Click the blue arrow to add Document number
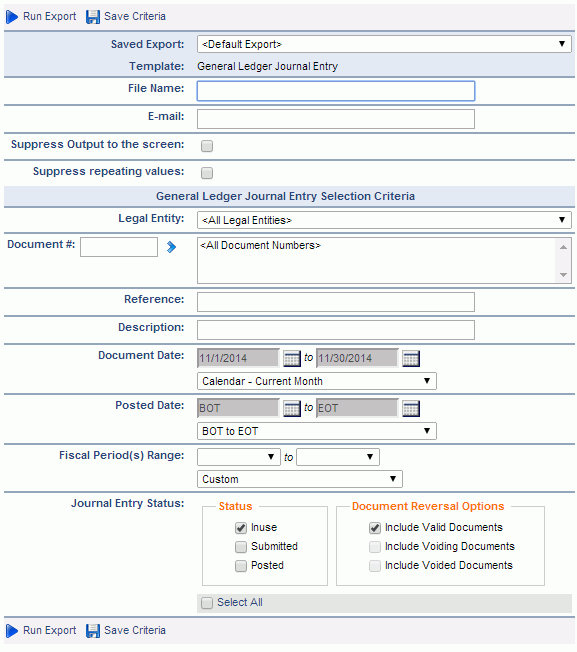The height and width of the screenshot is (652, 577). tap(171, 247)
